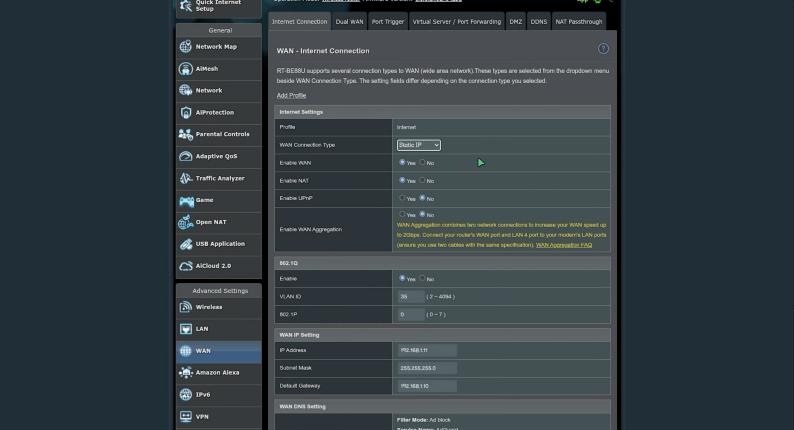
Task: Open WAN Connection Type dropdown
Action: [x=419, y=145]
